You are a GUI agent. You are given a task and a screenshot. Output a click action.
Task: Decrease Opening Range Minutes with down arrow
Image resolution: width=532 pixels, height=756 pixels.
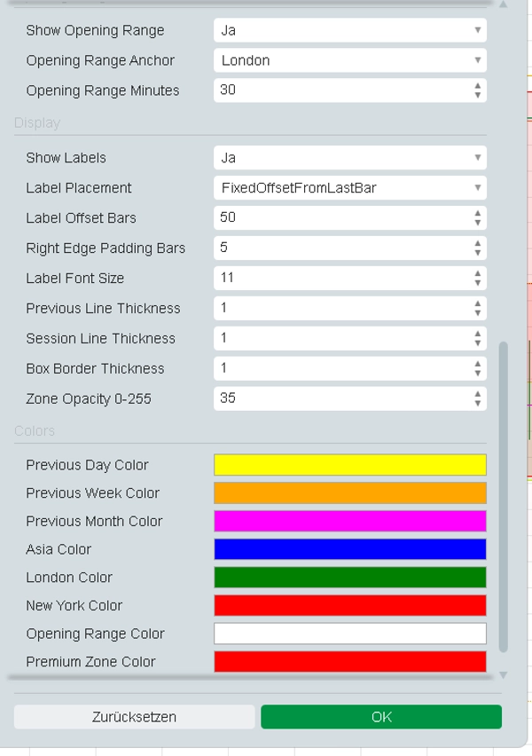pos(478,95)
